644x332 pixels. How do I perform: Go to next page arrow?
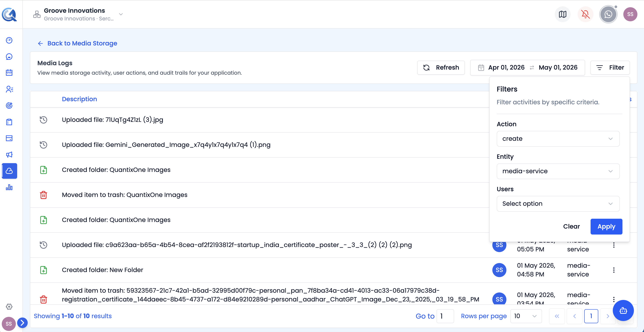click(x=608, y=316)
